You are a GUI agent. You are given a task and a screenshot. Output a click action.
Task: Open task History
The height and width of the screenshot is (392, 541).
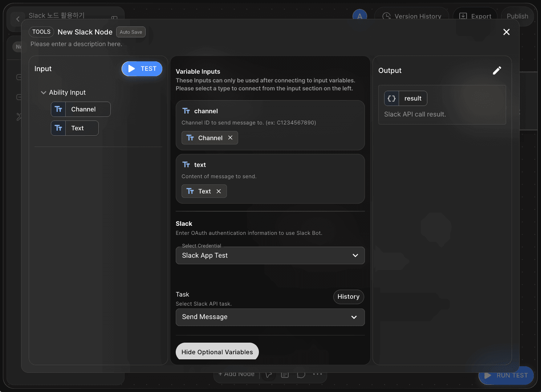click(x=349, y=297)
